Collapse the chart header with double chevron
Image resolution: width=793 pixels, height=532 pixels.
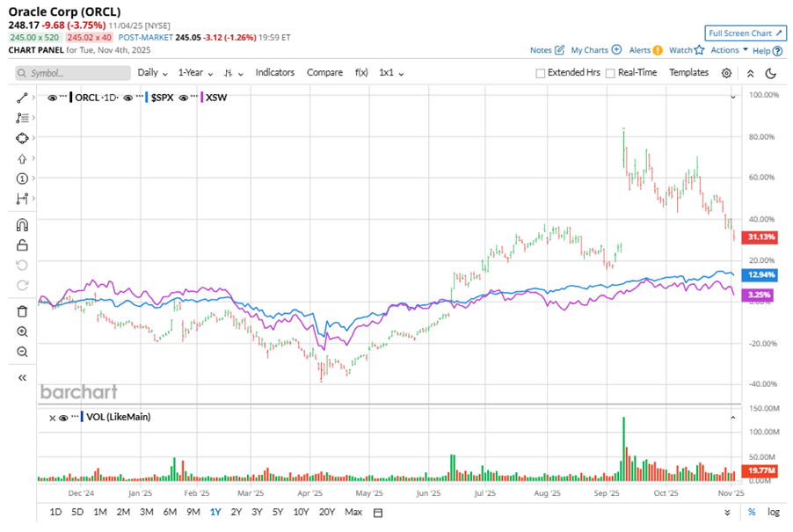pos(751,73)
